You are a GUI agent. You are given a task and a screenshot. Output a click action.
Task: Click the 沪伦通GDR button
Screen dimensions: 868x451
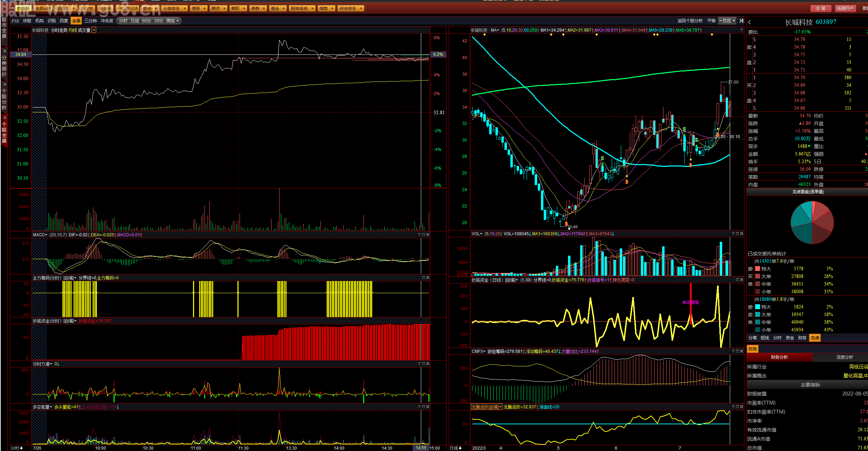[127, 8]
